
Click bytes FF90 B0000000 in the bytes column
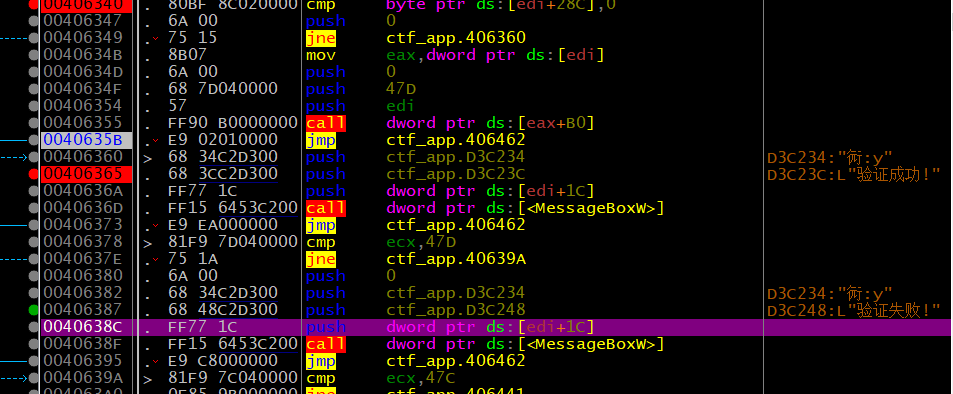click(x=233, y=123)
